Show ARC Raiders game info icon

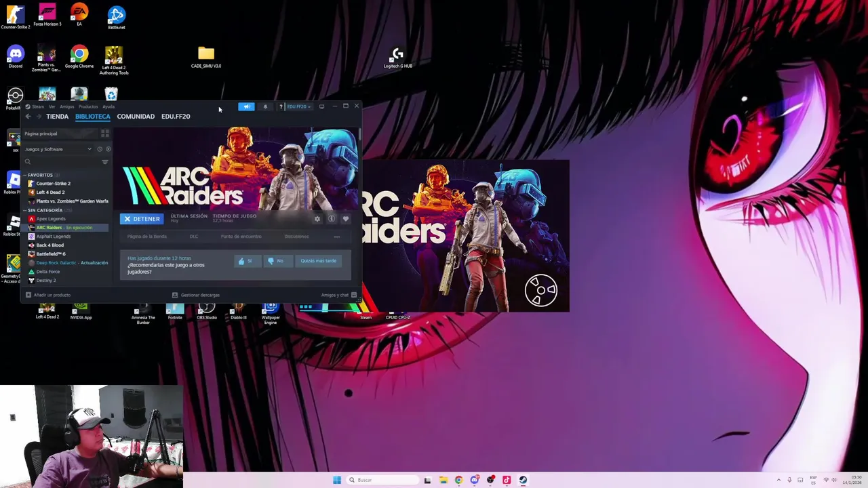[x=332, y=219]
